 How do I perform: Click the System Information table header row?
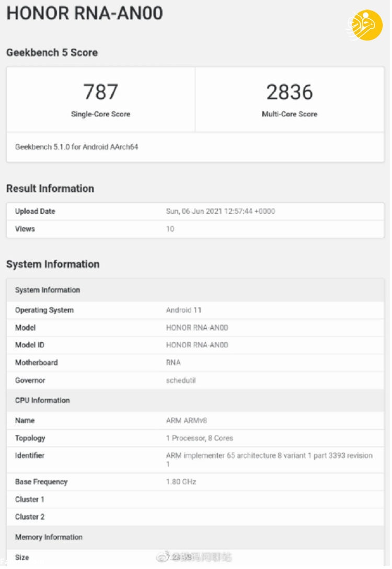click(195, 290)
